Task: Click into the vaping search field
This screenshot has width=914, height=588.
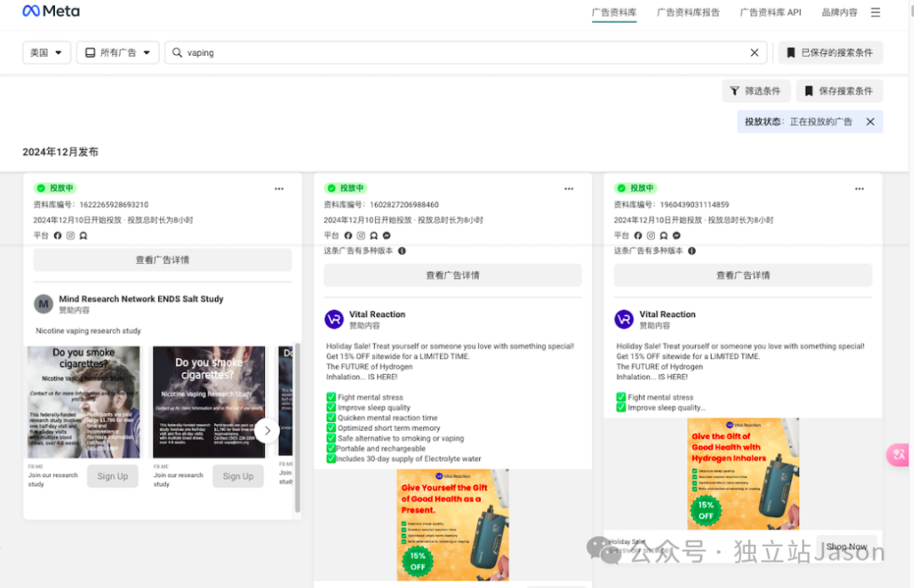Action: click(466, 52)
